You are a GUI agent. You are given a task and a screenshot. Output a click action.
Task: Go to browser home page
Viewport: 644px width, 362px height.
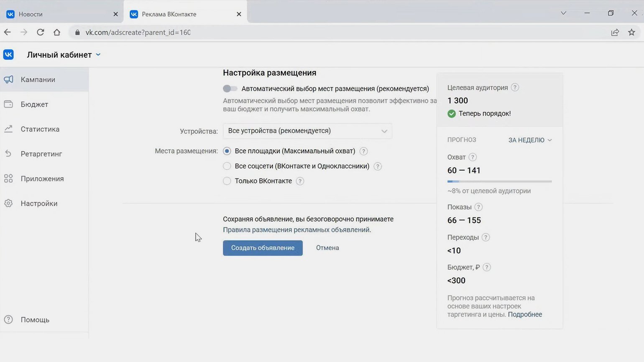click(57, 32)
